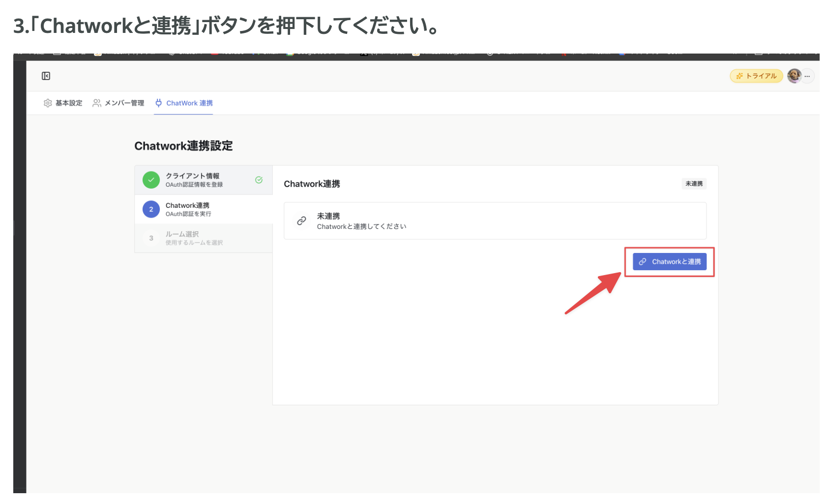Screen dimensions: 828x504
Task: Switch to the メンバー管理 tab
Action: coord(123,103)
